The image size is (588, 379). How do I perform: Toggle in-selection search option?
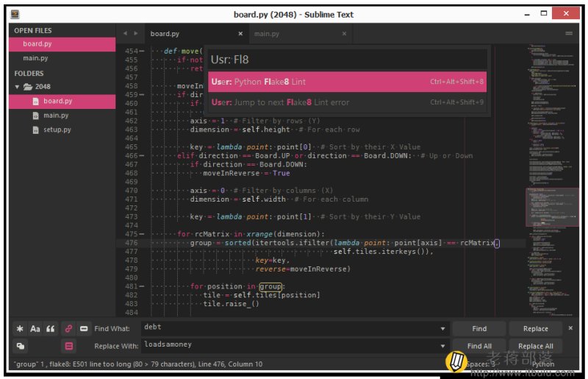click(x=84, y=329)
